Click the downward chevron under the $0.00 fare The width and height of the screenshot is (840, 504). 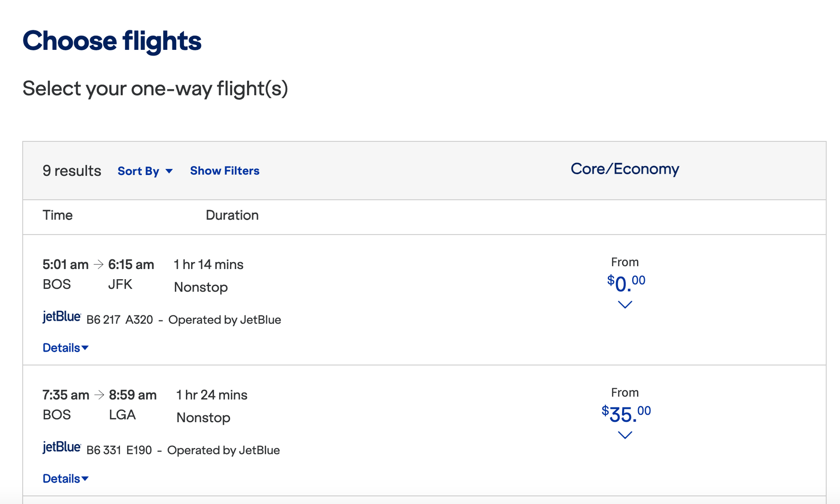[x=625, y=304]
